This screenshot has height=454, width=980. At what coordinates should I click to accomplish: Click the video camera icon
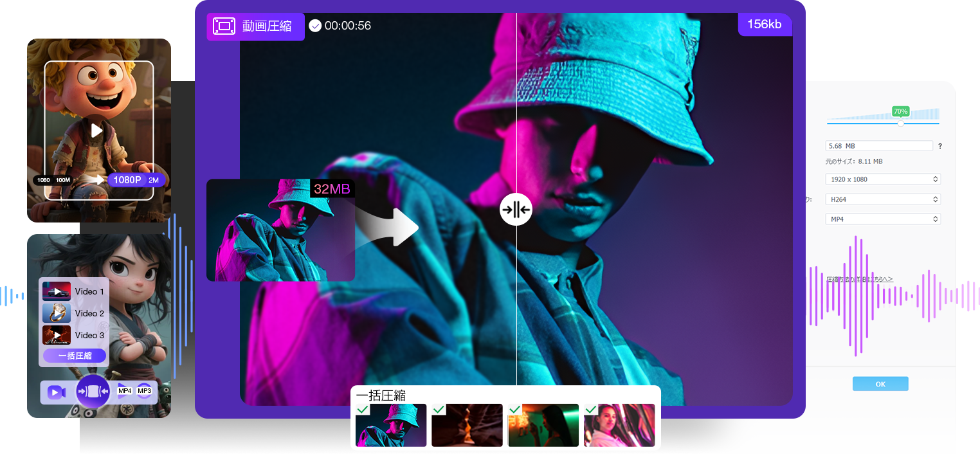click(x=57, y=392)
